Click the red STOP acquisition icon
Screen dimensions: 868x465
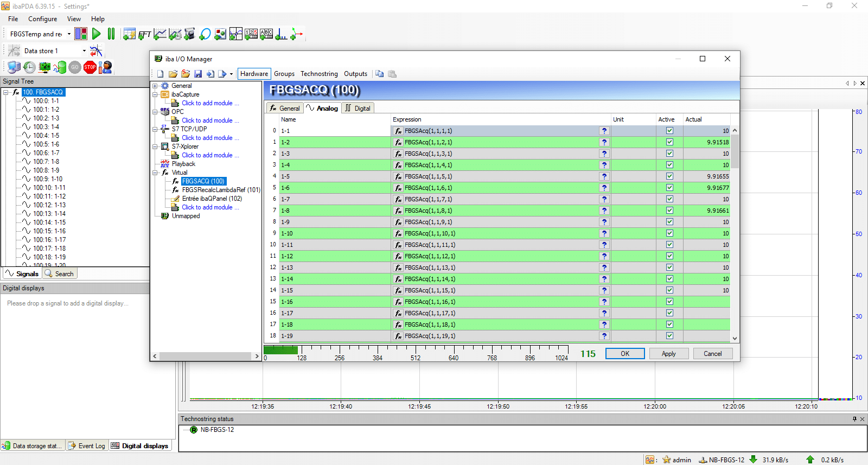[90, 67]
